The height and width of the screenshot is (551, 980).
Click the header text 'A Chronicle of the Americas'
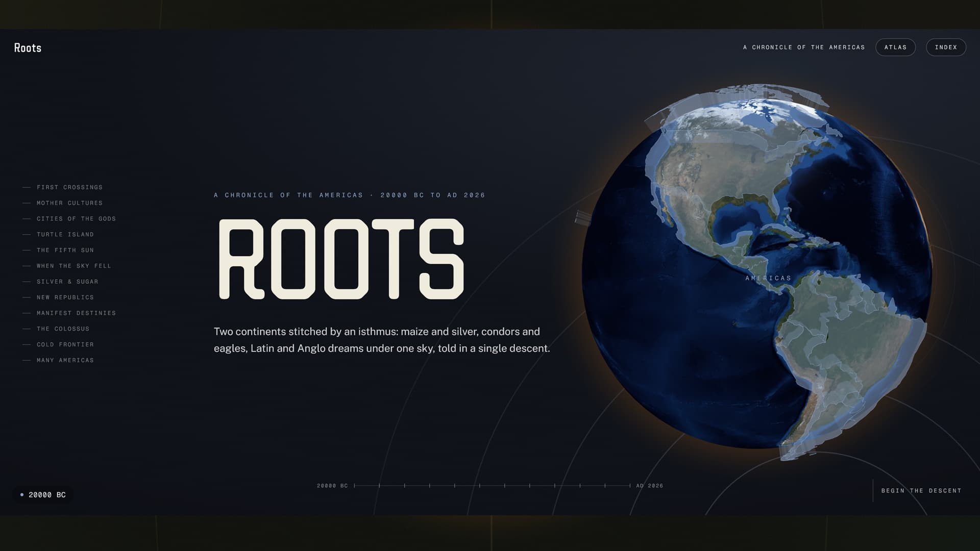click(804, 47)
